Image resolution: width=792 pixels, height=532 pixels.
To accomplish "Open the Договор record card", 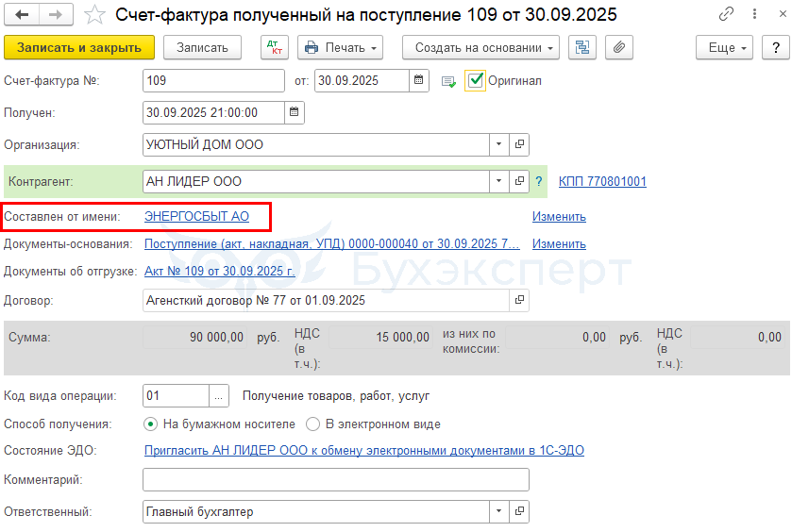I will [x=519, y=300].
